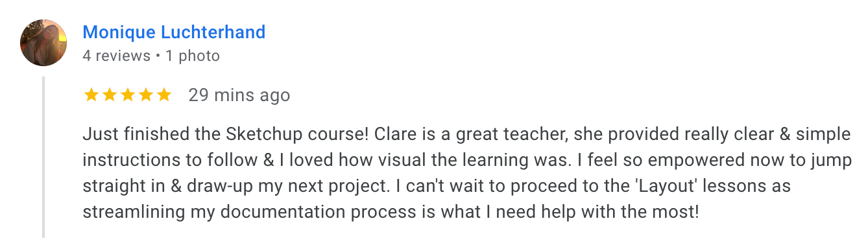The image size is (868, 245).
Task: Click the second gold star of the rating
Action: click(x=109, y=95)
